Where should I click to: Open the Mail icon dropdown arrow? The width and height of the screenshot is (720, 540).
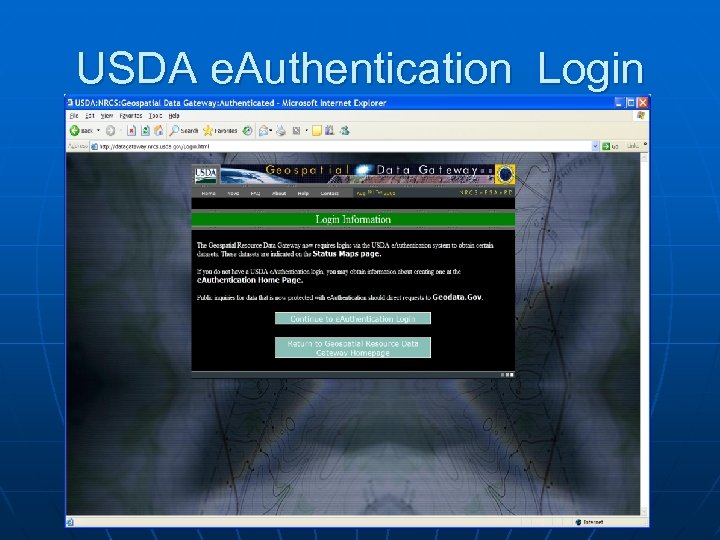(271, 131)
